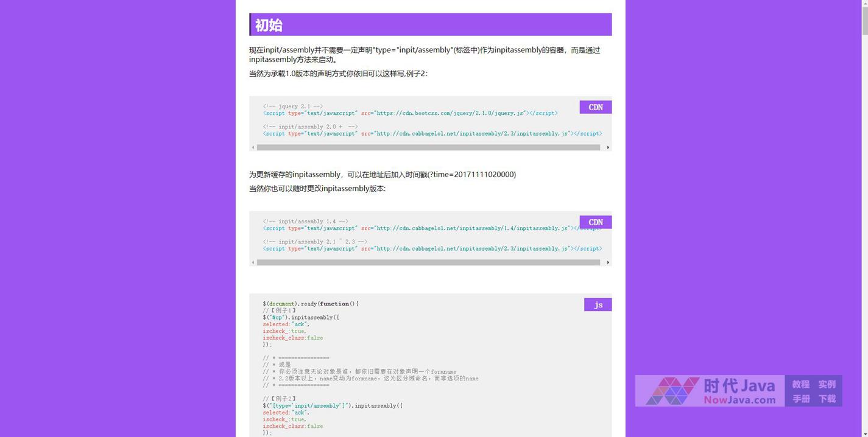Open the 实例 link in the banner
Viewport: 868px width, 437px height.
(x=827, y=384)
